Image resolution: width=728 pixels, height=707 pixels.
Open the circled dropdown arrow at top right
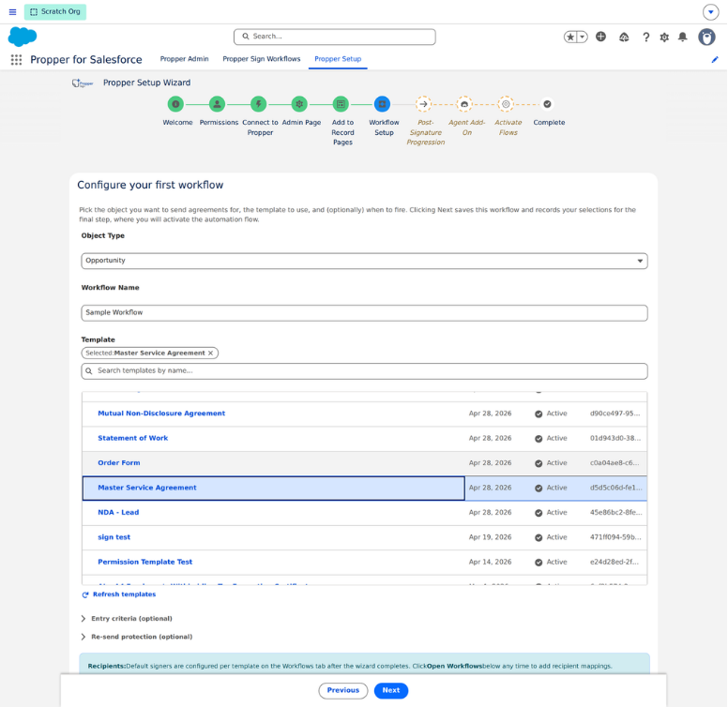(710, 12)
